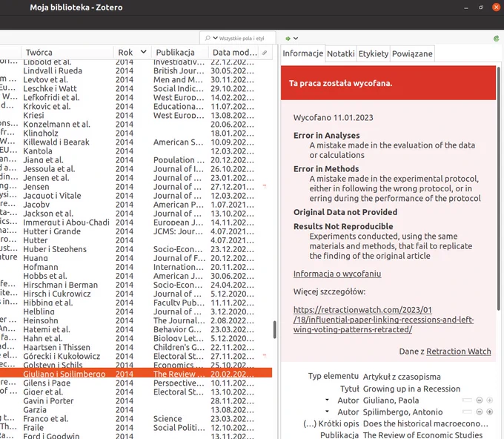Switch to the Etykiety tab
Screen dimensions: 504x439
click(373, 53)
